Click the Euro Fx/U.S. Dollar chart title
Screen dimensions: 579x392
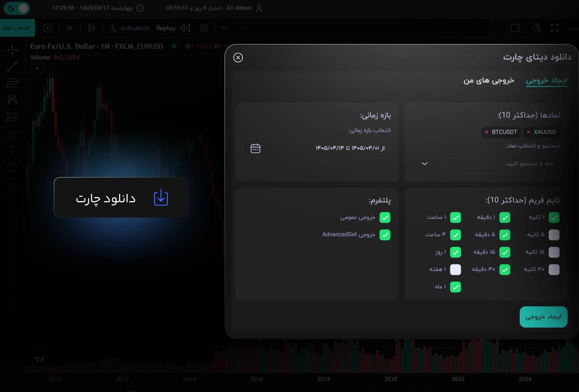coord(96,47)
